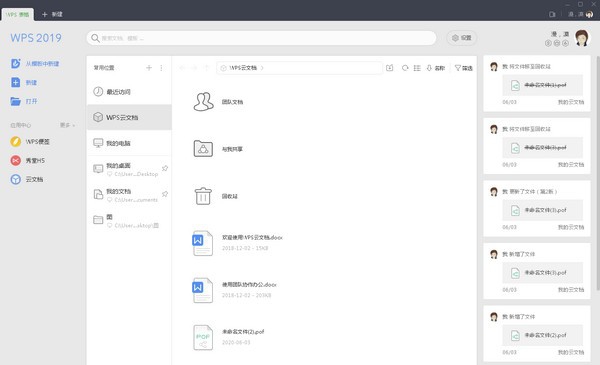Screen dimensions: 600x365
Task: Open the file under 更新了文件 (第2版) activity
Action: (x=542, y=210)
